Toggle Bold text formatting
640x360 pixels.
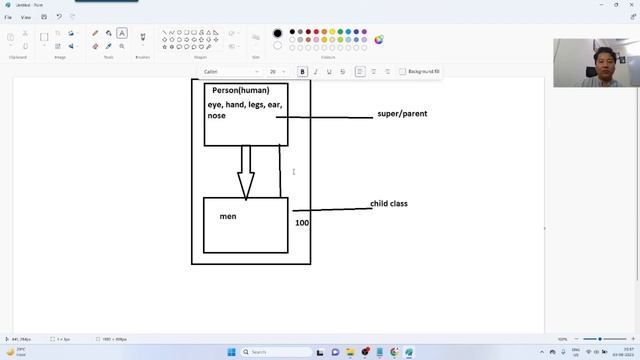coord(302,72)
